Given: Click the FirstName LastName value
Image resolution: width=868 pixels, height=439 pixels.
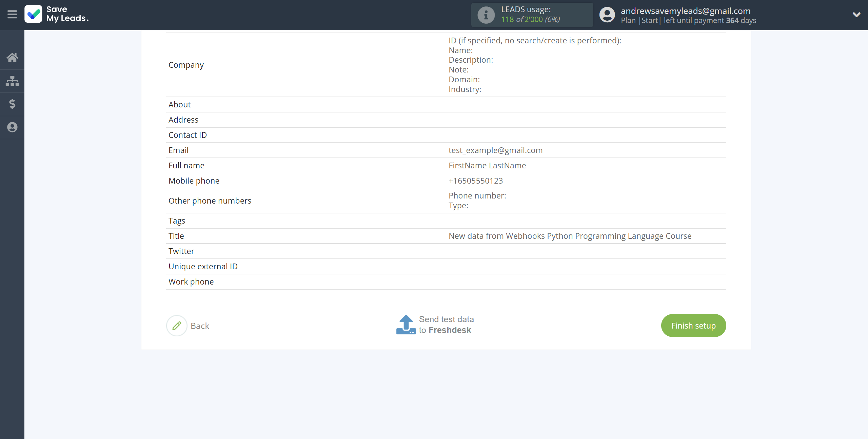Looking at the screenshot, I should 487,166.
